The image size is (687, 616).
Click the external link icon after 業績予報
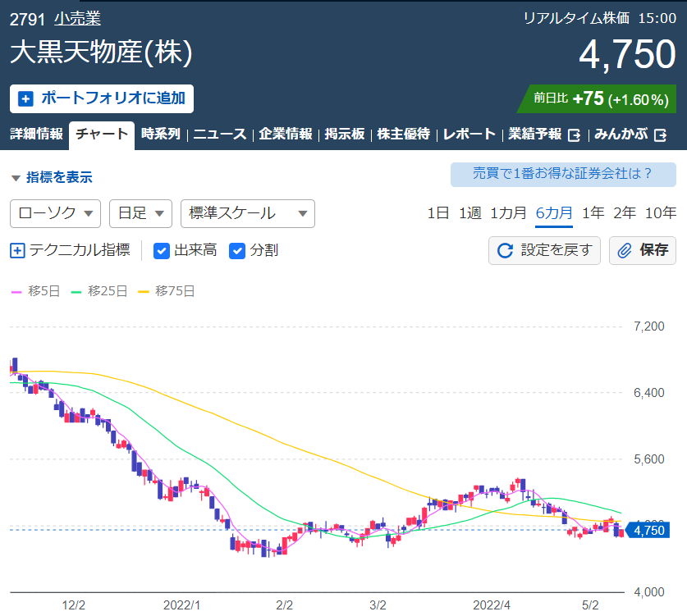574,135
